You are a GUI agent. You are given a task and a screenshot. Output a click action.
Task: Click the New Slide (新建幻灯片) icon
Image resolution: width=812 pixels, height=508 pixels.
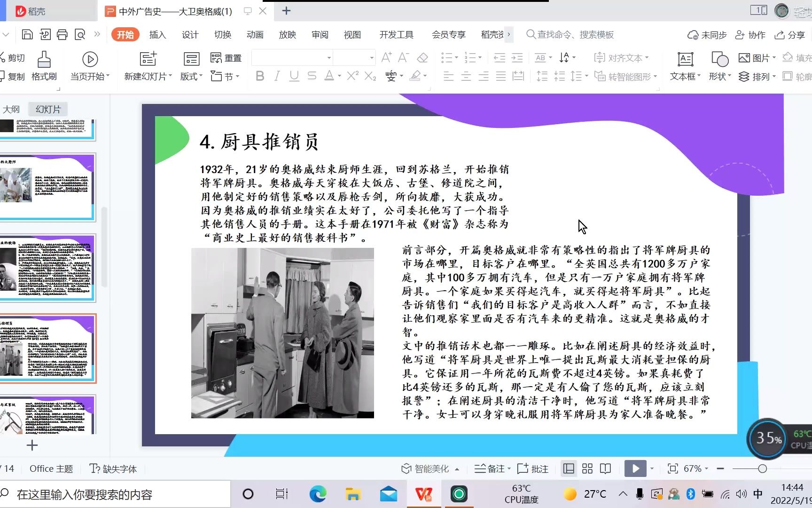[148, 59]
